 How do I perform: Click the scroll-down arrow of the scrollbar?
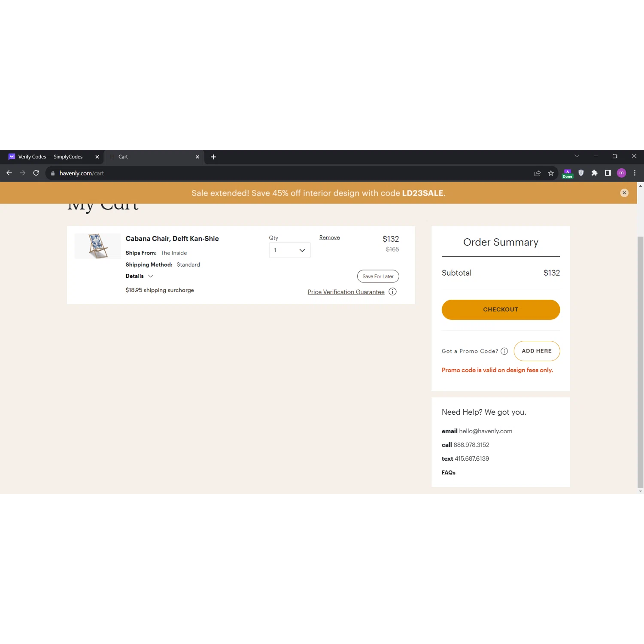coord(640,491)
